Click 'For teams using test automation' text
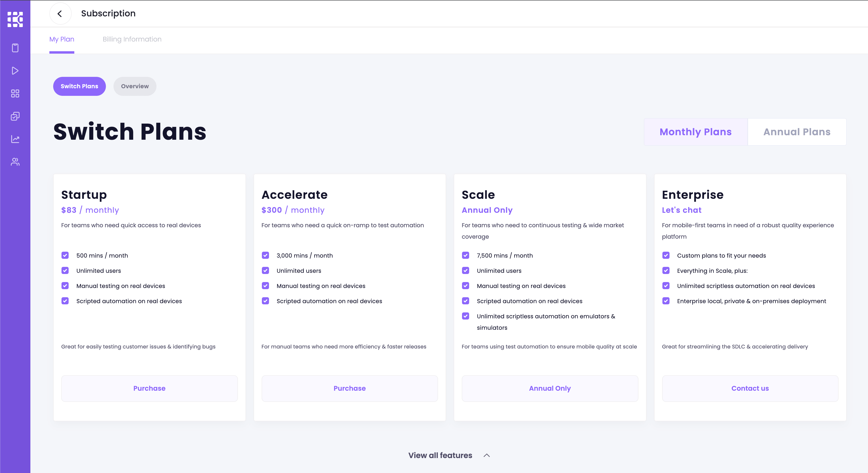The height and width of the screenshot is (473, 868). coord(549,347)
